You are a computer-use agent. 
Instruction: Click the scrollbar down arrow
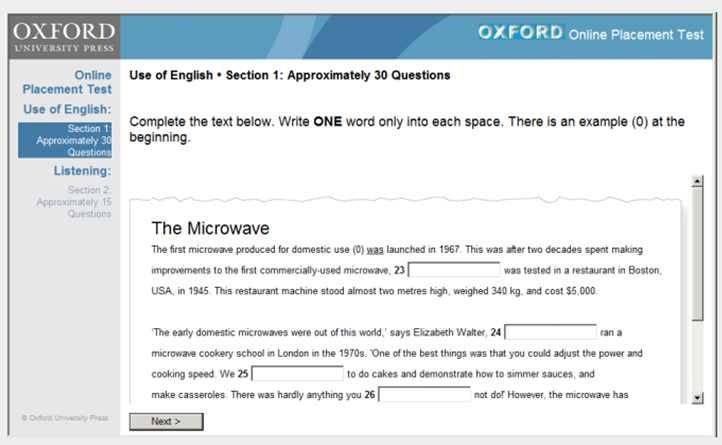[x=697, y=398]
